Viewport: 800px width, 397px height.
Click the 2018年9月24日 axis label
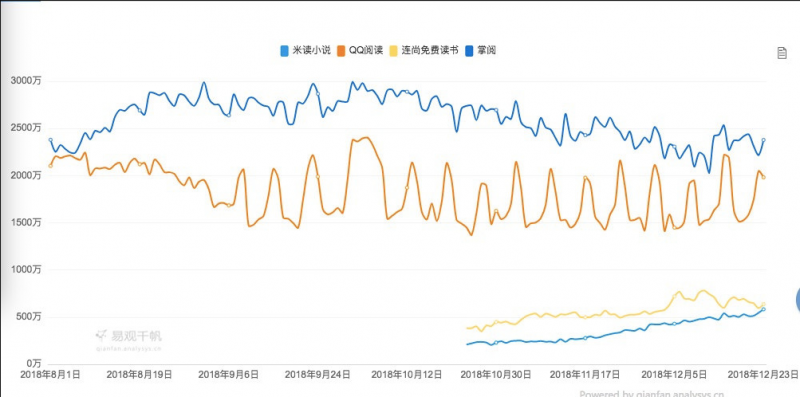317,375
